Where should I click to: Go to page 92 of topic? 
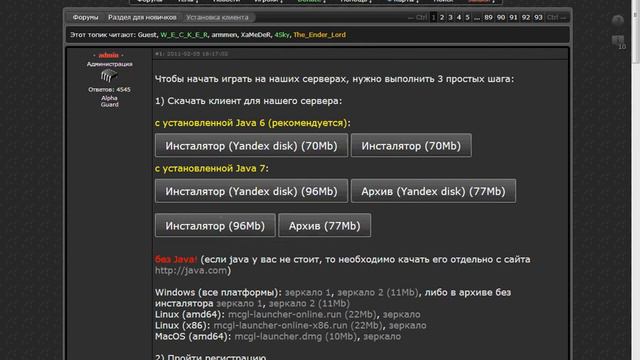[x=526, y=18]
